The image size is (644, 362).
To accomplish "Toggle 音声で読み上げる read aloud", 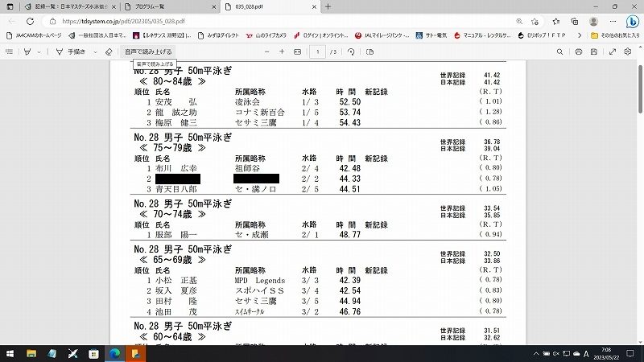I will point(148,51).
